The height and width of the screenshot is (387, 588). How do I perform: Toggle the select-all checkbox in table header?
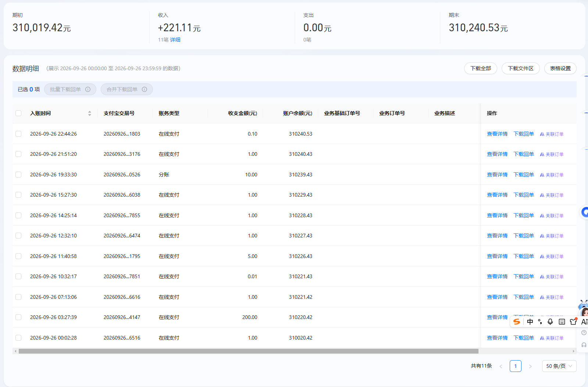click(18, 113)
